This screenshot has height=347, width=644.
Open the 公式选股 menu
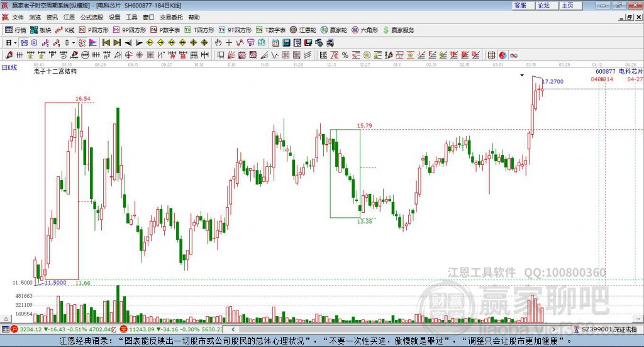(92, 17)
